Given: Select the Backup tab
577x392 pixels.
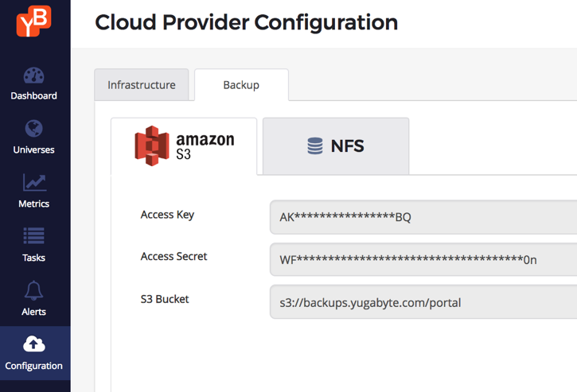Looking at the screenshot, I should coord(241,85).
